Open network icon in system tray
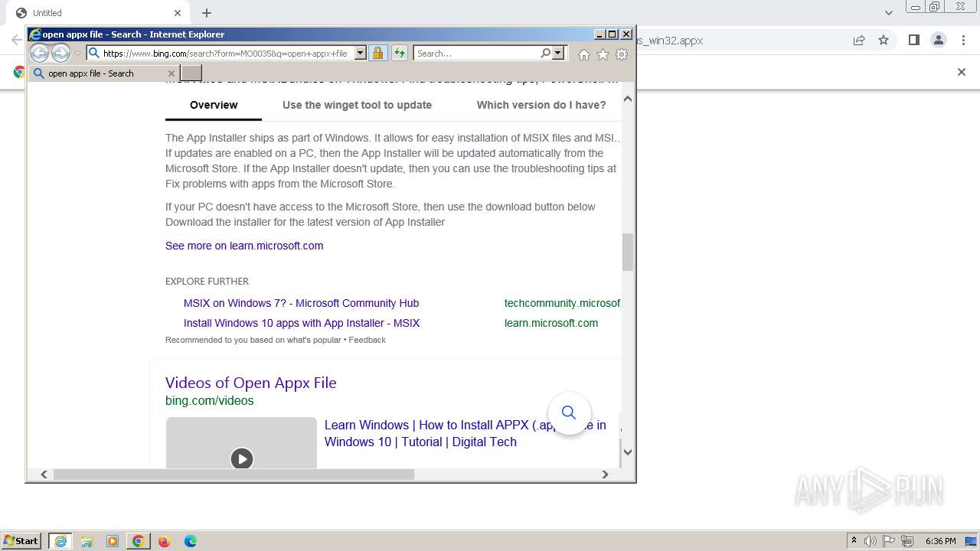The height and width of the screenshot is (551, 980). click(907, 541)
